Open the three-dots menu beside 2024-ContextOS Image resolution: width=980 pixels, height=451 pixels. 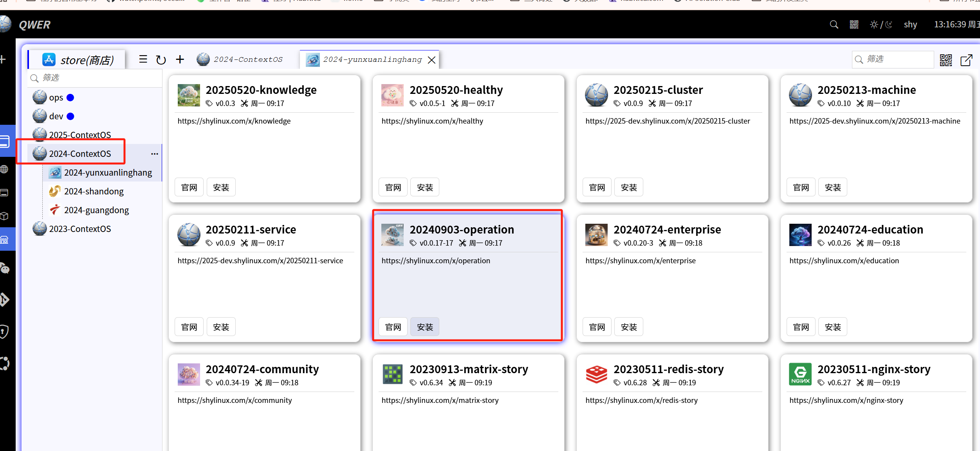pos(155,154)
